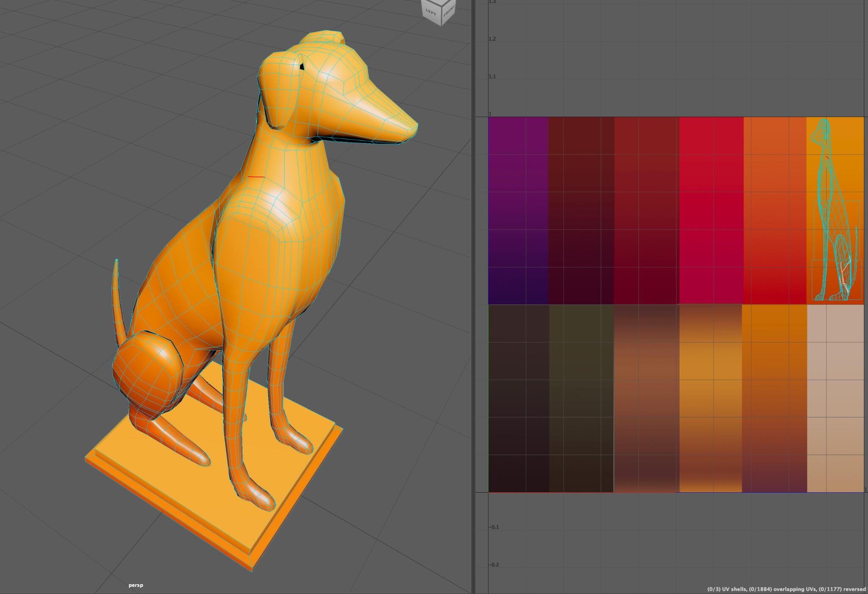Click the LEFT face of the ViewCube
868x594 pixels.
click(430, 12)
